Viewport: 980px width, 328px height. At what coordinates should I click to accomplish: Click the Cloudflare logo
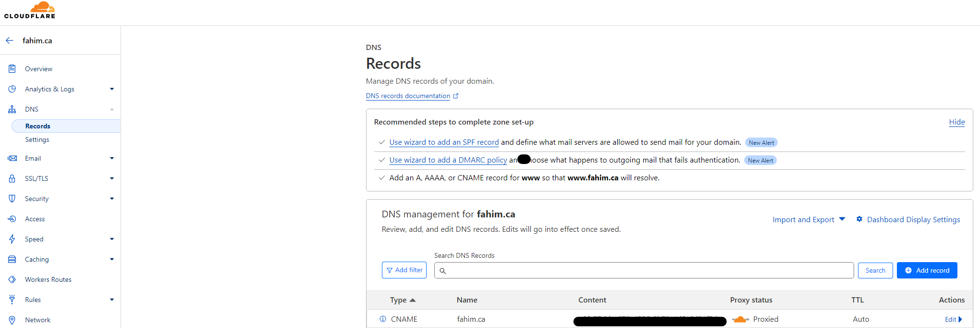(30, 10)
